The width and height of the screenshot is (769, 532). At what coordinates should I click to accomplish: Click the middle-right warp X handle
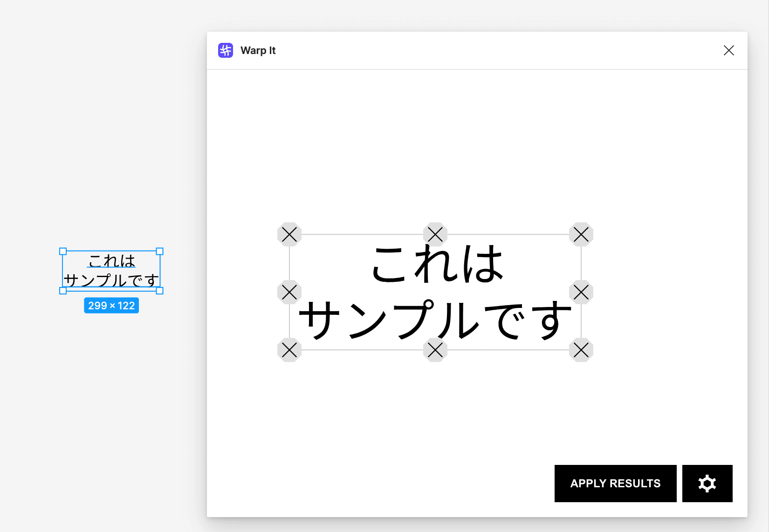pos(581,292)
